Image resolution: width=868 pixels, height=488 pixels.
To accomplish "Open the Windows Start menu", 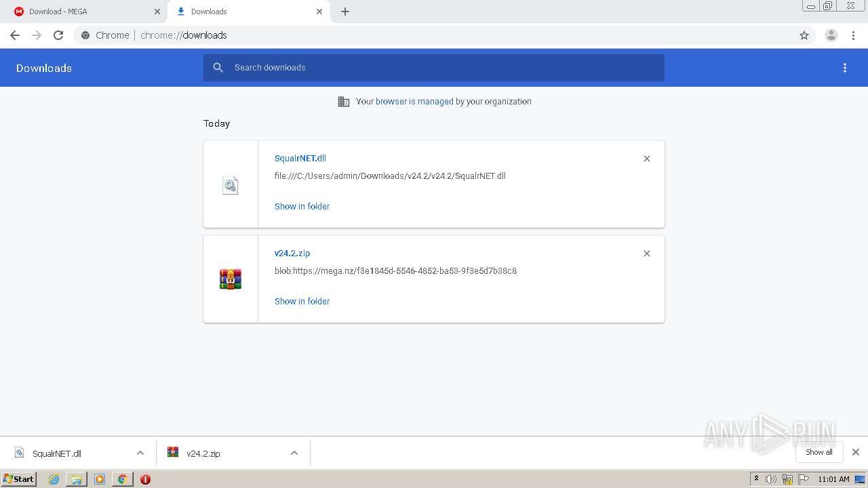I will coord(18,479).
